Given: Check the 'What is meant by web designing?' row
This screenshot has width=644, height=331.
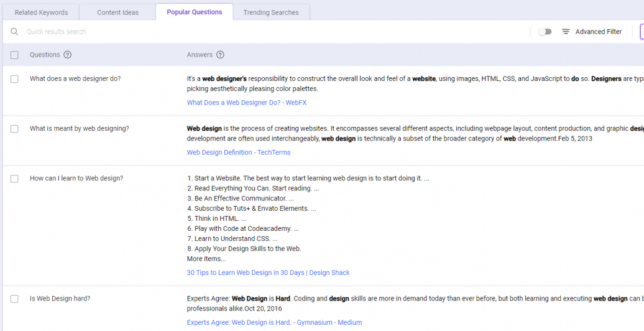Looking at the screenshot, I should 14,129.
